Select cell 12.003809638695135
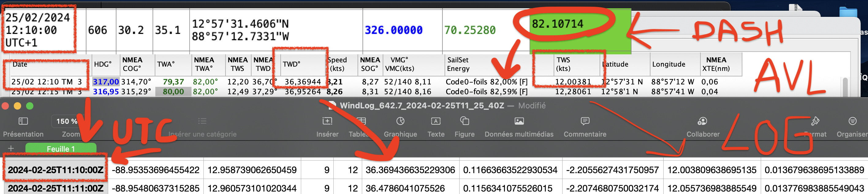Screen dimensions: 868x194 (x=712, y=170)
